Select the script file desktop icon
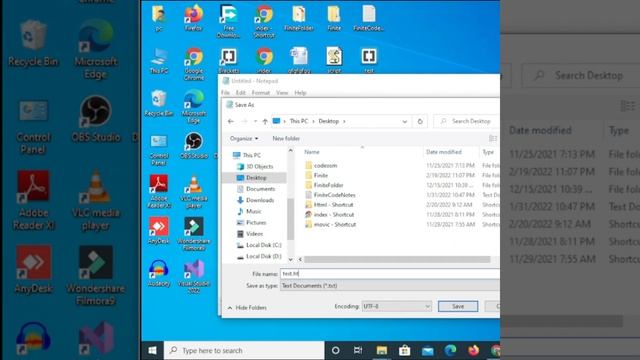640x360 pixels. click(x=334, y=60)
